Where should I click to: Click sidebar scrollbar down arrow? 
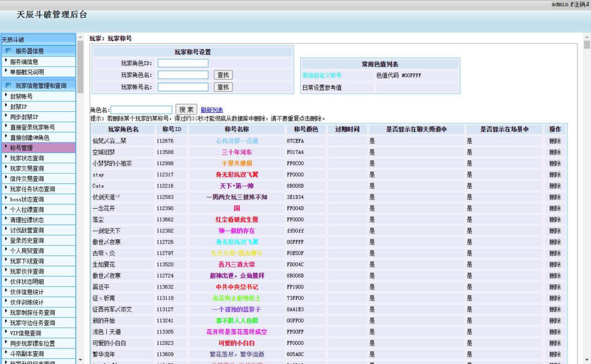[80, 360]
